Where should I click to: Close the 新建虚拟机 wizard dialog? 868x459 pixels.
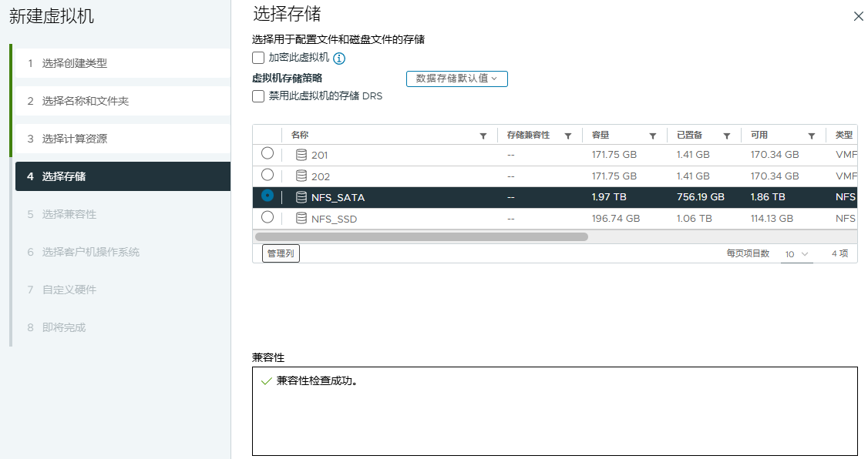coord(858,16)
